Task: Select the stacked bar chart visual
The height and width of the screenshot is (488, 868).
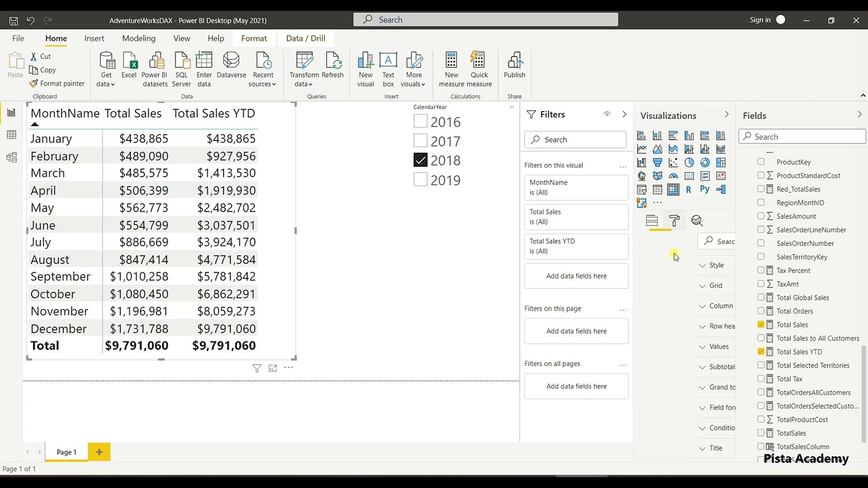Action: [x=642, y=136]
